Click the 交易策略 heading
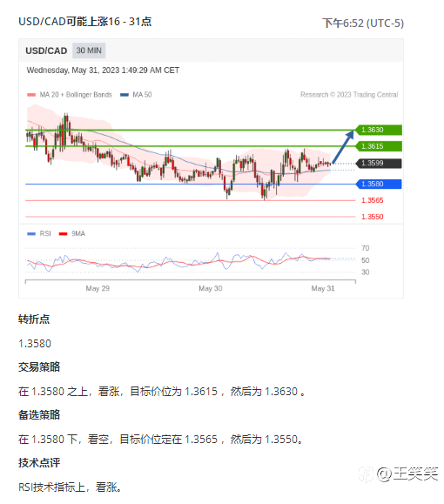 39,366
